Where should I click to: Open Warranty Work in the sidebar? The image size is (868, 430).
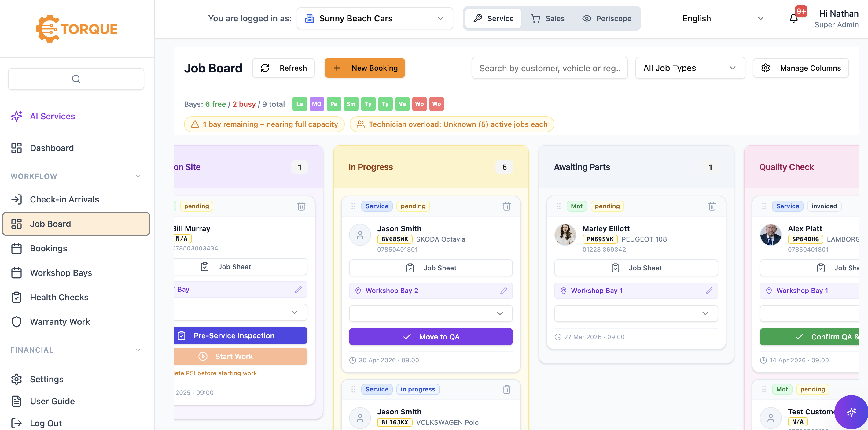click(76, 322)
